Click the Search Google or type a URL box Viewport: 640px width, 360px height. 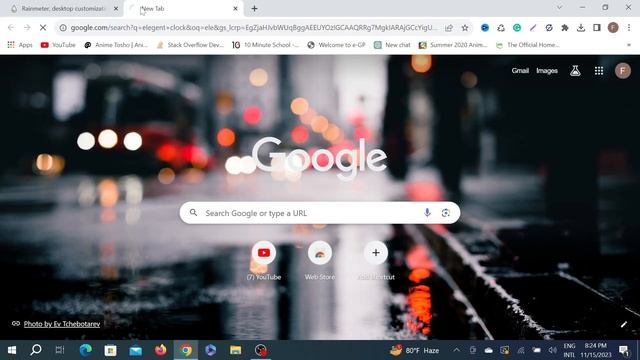click(x=320, y=213)
